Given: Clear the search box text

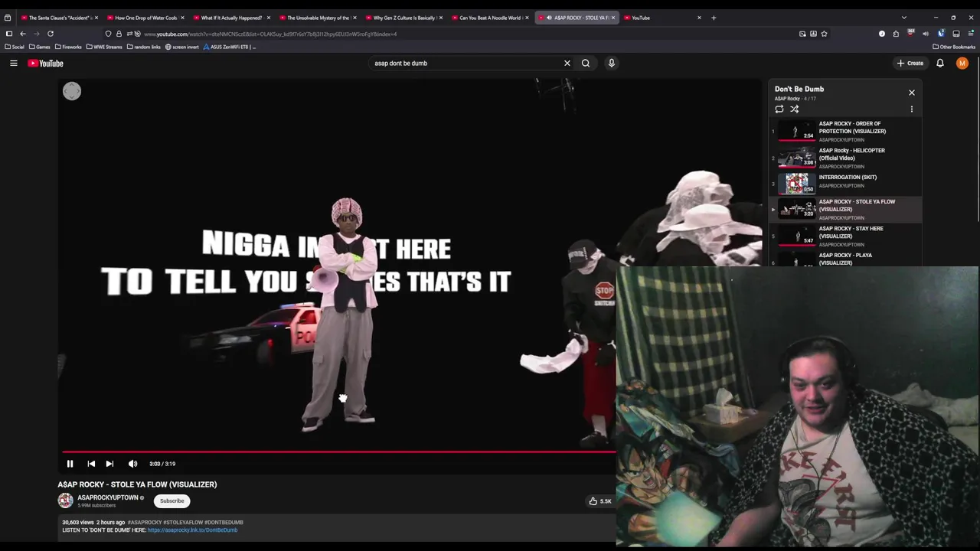Looking at the screenshot, I should [567, 64].
